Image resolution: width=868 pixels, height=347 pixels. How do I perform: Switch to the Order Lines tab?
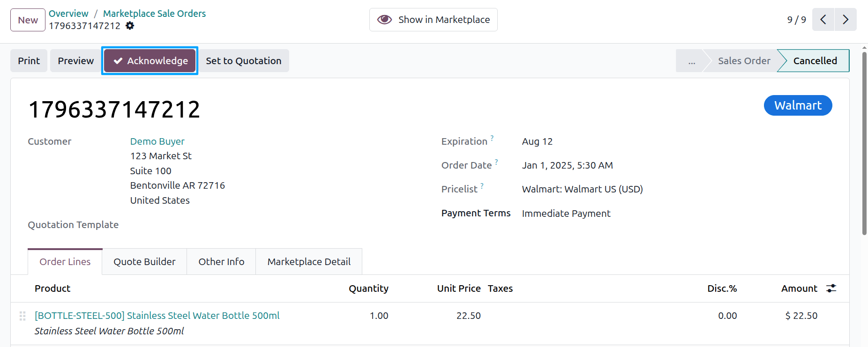[65, 262]
